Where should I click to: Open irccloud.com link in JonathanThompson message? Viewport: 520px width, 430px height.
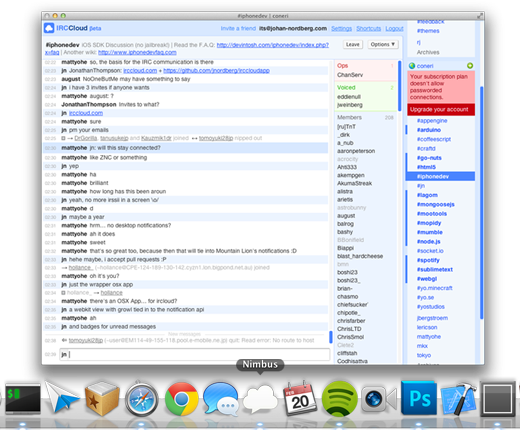(140, 71)
